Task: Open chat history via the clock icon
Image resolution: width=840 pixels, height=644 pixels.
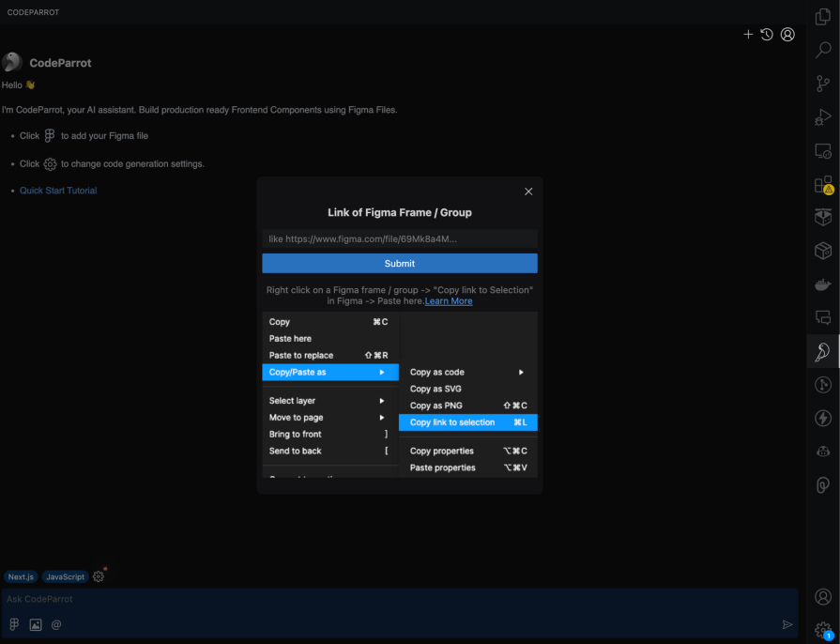Action: pyautogui.click(x=767, y=34)
